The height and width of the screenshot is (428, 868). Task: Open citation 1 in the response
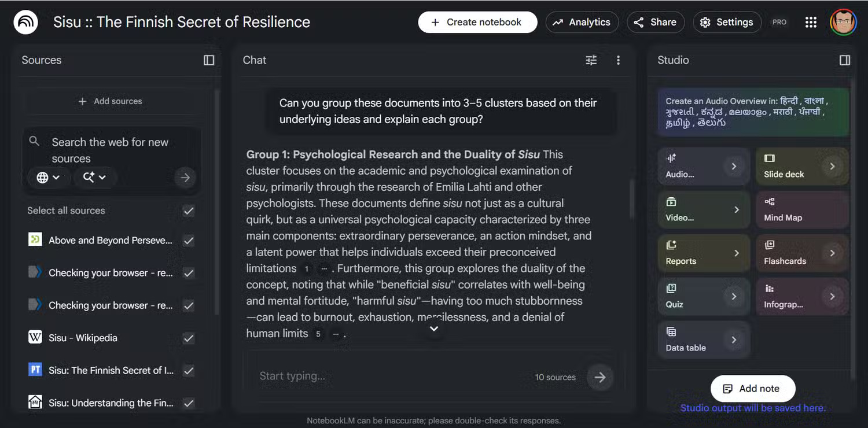point(307,269)
